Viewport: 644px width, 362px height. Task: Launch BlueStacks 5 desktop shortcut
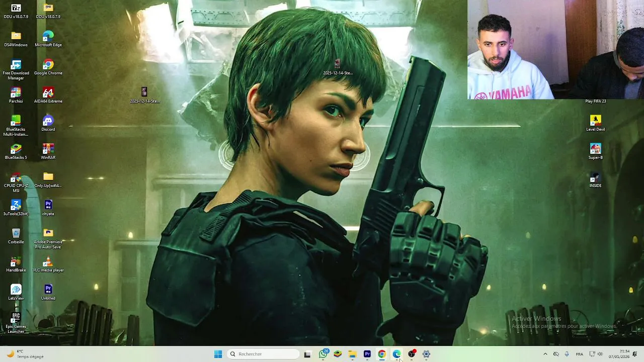pyautogui.click(x=16, y=152)
